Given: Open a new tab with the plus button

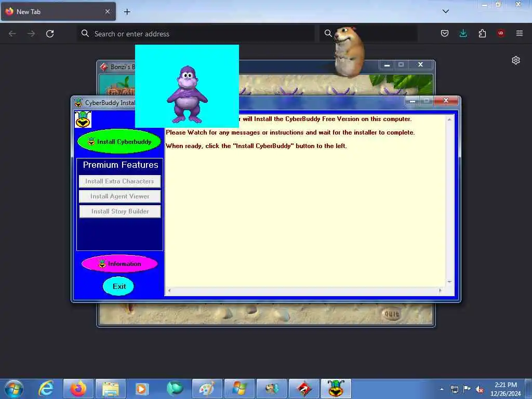Looking at the screenshot, I should [127, 12].
